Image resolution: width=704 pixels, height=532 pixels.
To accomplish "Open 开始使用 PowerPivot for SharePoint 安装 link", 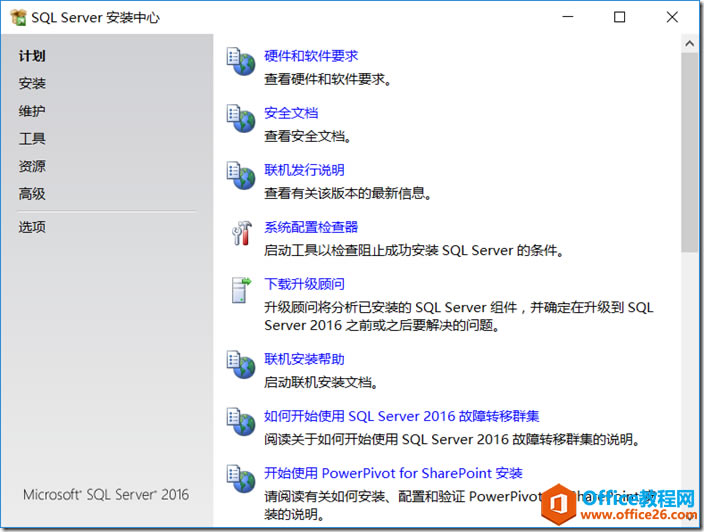I will [393, 473].
